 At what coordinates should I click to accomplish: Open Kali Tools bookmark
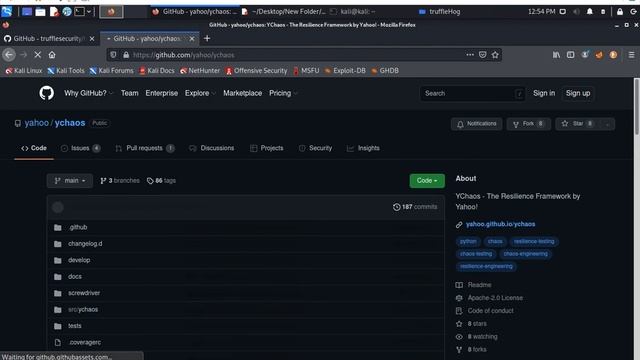tap(66, 71)
